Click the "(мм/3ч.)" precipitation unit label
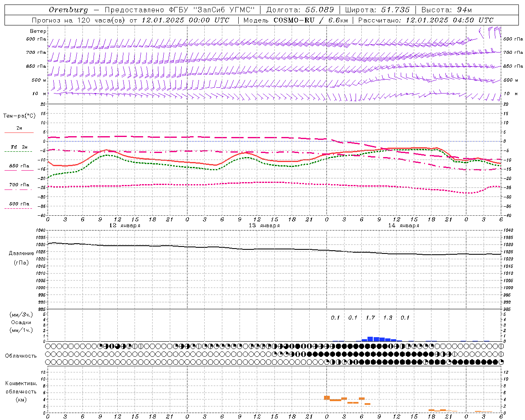Screen dimensions: 525x420 [x=21, y=315]
